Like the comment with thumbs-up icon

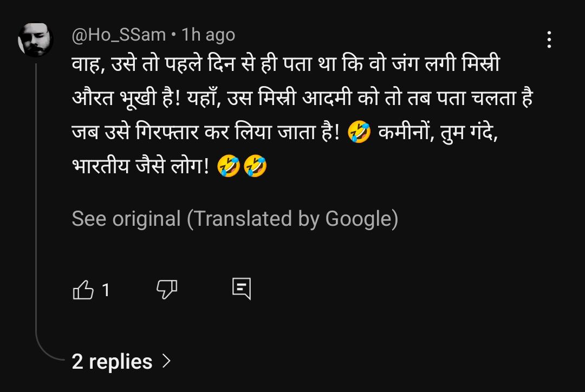pyautogui.click(x=83, y=290)
